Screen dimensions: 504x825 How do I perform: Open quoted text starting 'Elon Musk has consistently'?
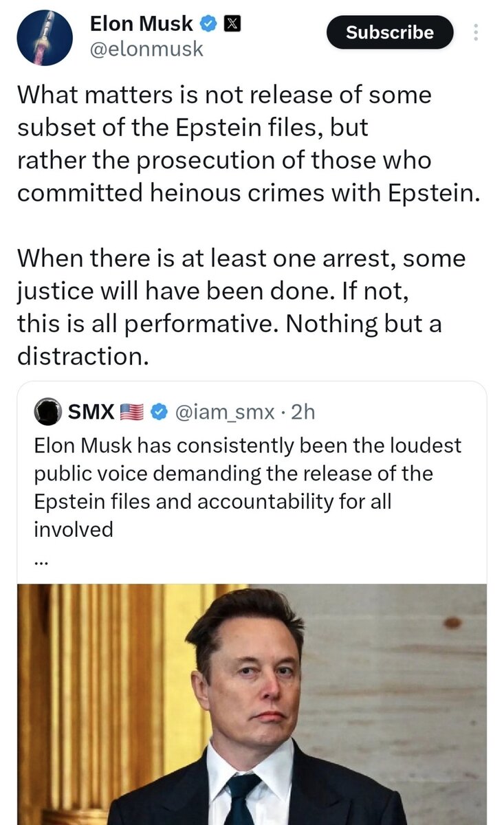click(x=248, y=445)
